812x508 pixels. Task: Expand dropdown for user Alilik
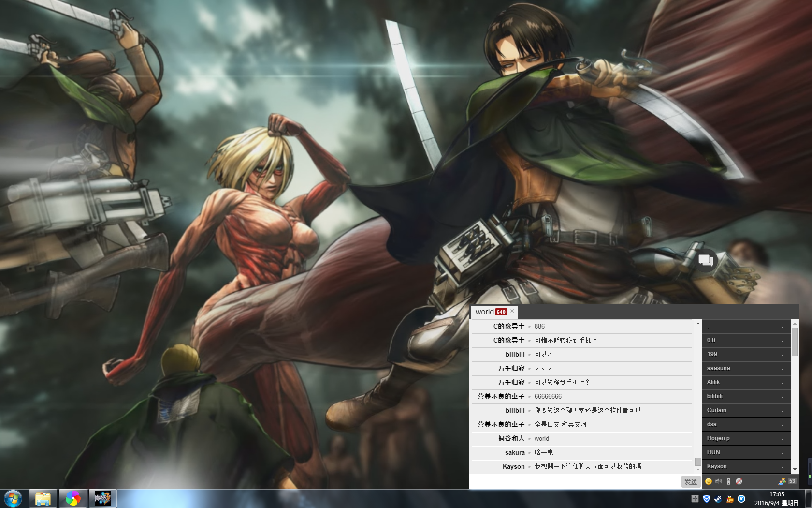782,383
